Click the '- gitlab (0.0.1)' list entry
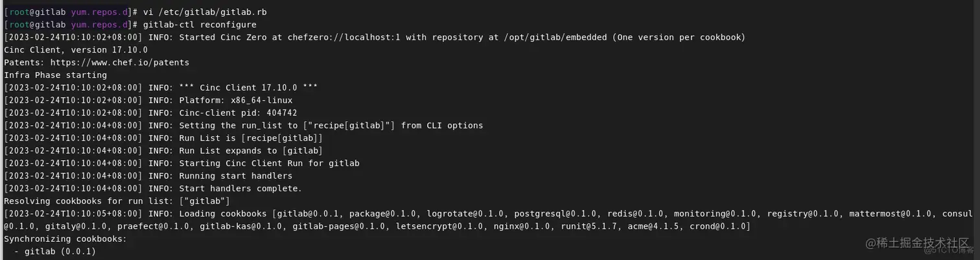Image resolution: width=980 pixels, height=260 pixels. tap(55, 252)
